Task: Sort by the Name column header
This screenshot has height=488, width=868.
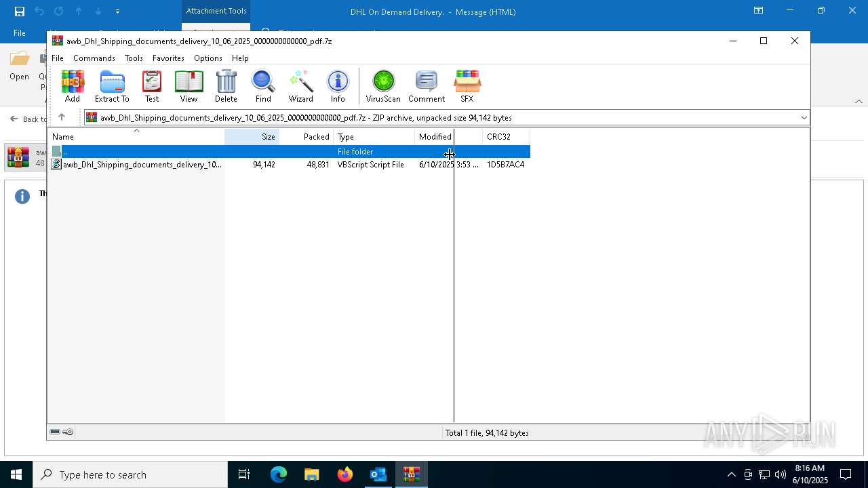Action: coord(136,137)
